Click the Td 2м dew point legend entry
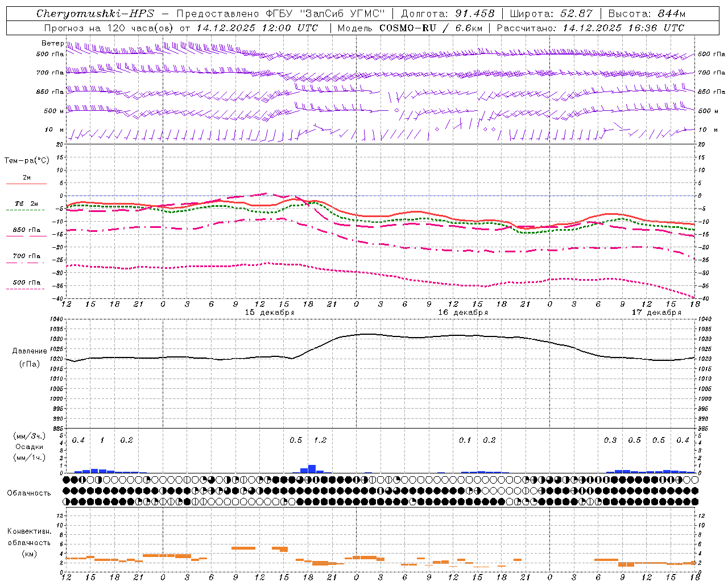This screenshot has height=582, width=728. click(27, 203)
